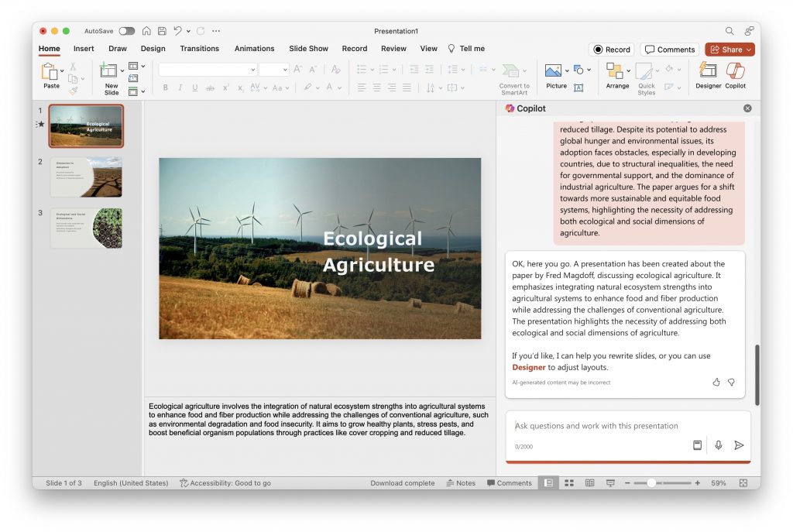Click the Save icon in title bar
The width and height of the screenshot is (793, 532).
162,31
